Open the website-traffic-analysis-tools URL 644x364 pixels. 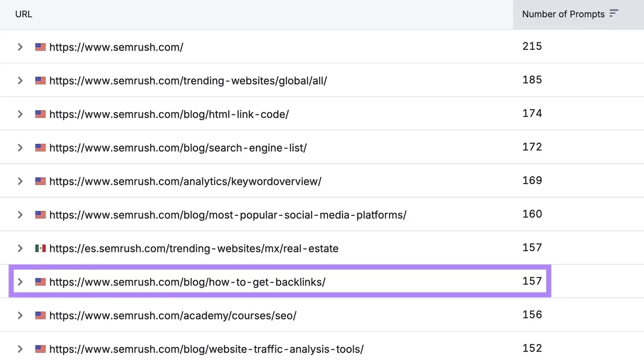tap(207, 349)
